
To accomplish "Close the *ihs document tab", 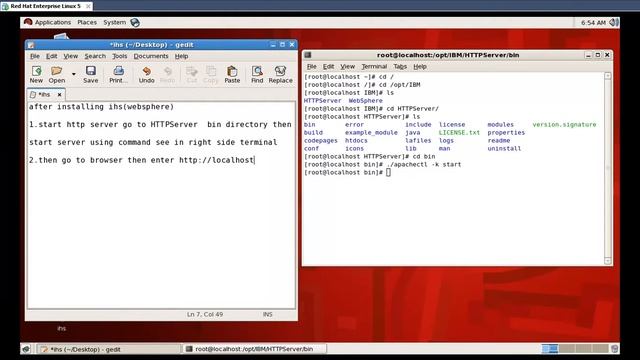I will pyautogui.click(x=60, y=95).
